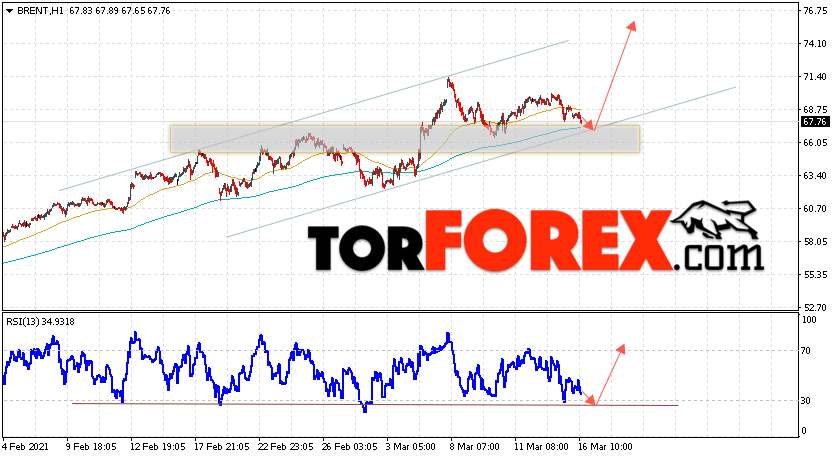
Task: Select the RSI 100 level label
Action: [x=809, y=320]
